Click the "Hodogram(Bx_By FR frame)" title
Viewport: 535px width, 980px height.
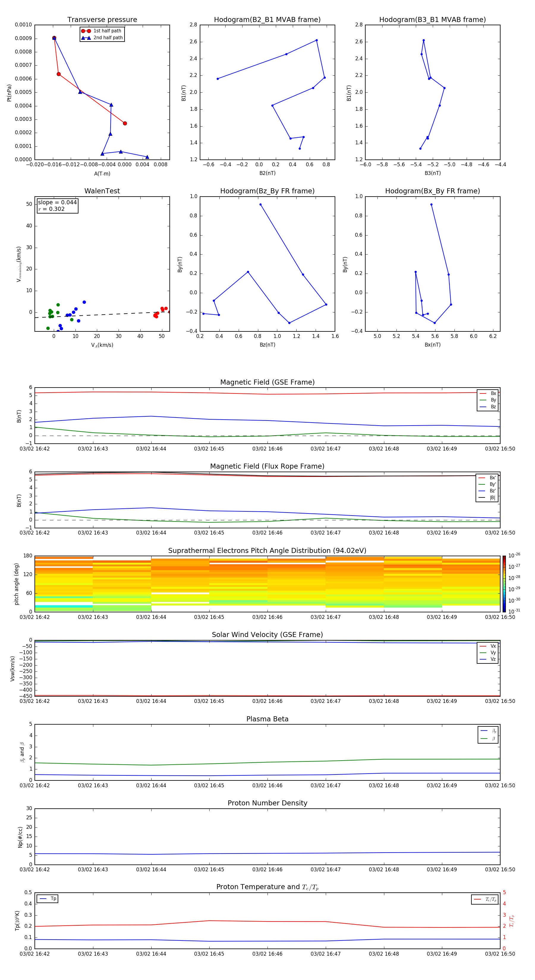tap(432, 191)
